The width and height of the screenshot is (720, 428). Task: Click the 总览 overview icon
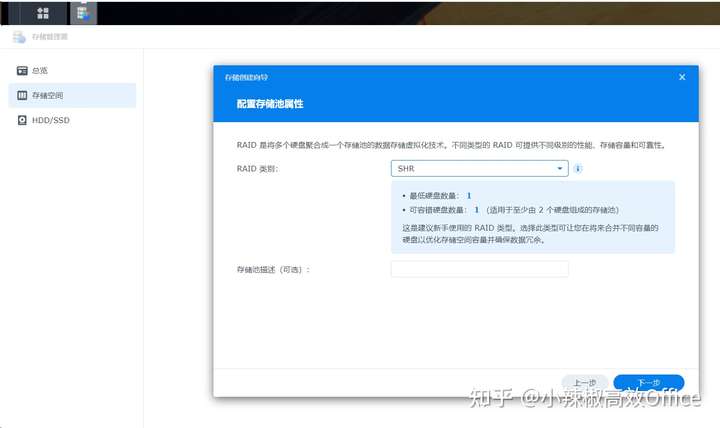pos(22,71)
